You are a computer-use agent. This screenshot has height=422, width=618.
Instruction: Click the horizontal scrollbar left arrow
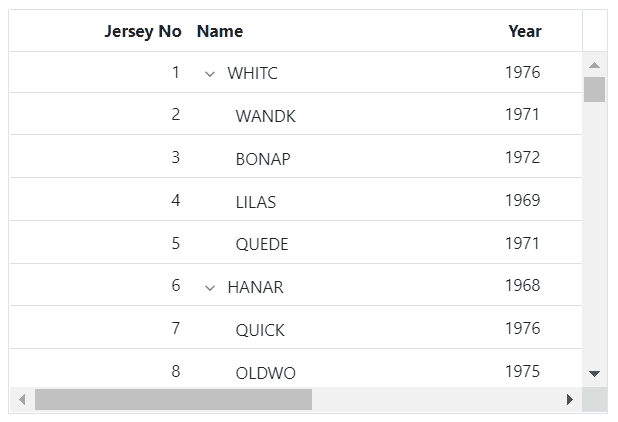point(22,400)
